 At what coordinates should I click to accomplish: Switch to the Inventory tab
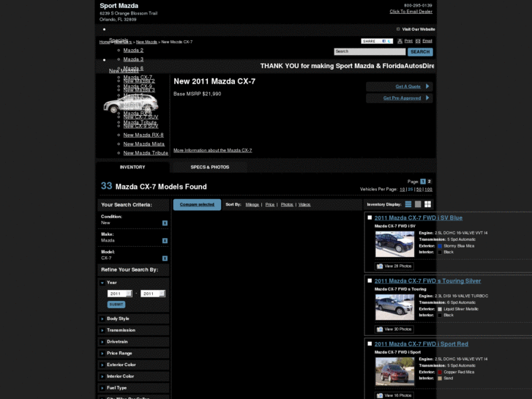pos(132,168)
